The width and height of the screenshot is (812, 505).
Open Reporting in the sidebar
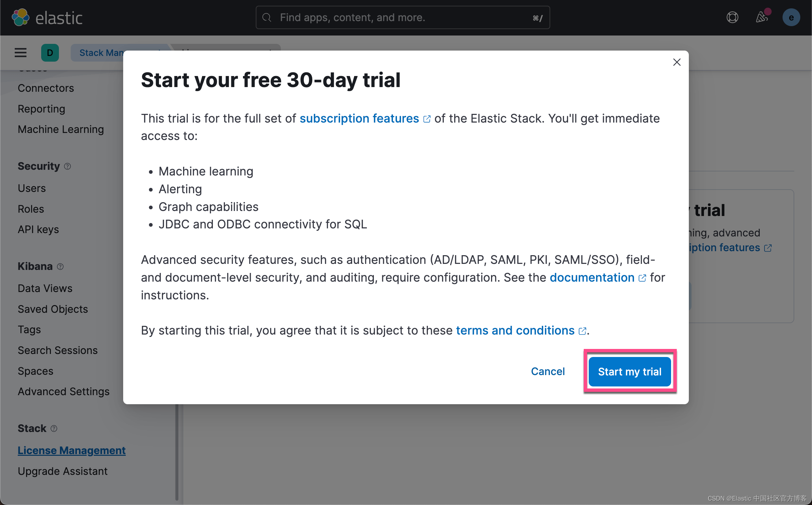(x=42, y=109)
